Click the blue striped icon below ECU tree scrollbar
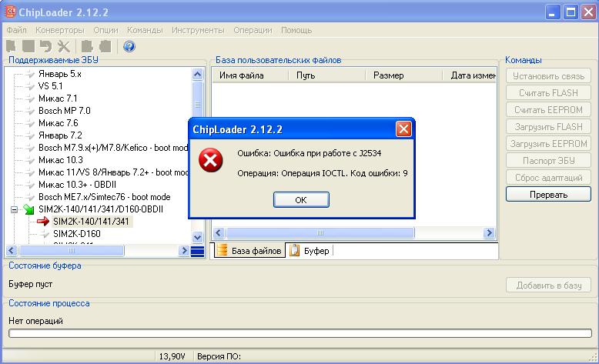 198,252
